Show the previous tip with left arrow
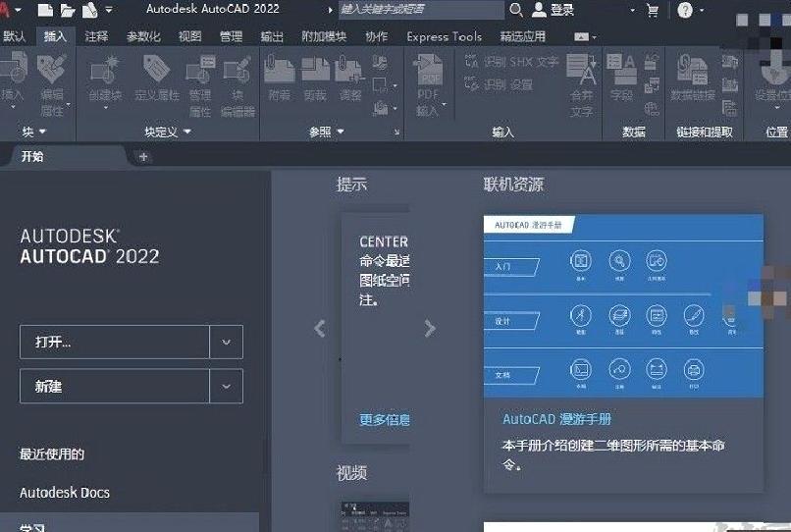791x532 pixels. [x=319, y=329]
